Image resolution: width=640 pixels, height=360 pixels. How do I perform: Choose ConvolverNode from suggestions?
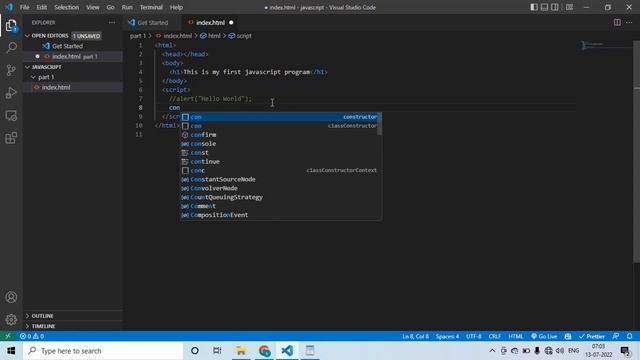pos(279,188)
